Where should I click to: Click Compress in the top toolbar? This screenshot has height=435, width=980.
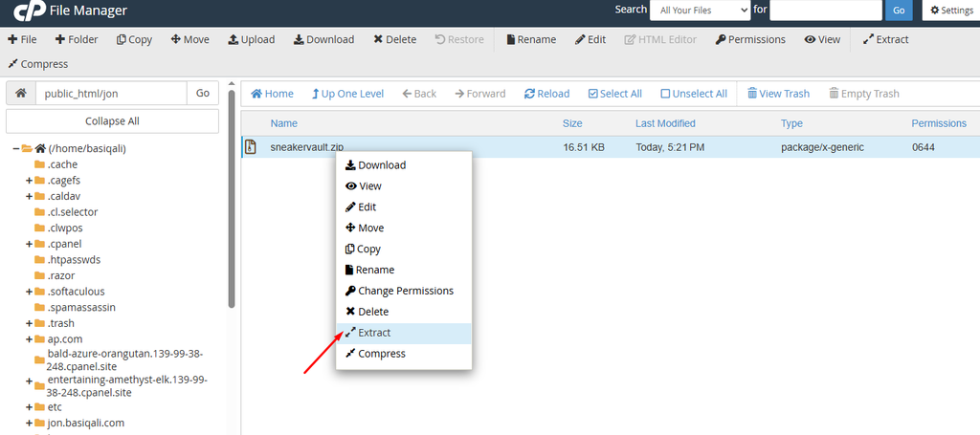pos(37,64)
